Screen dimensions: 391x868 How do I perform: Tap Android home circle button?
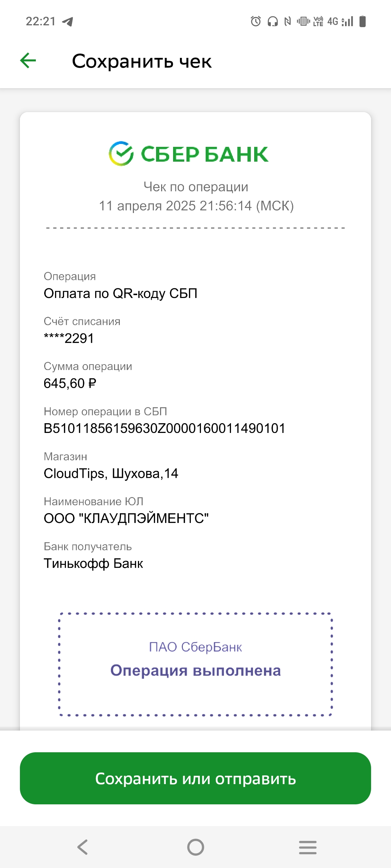pos(195,847)
